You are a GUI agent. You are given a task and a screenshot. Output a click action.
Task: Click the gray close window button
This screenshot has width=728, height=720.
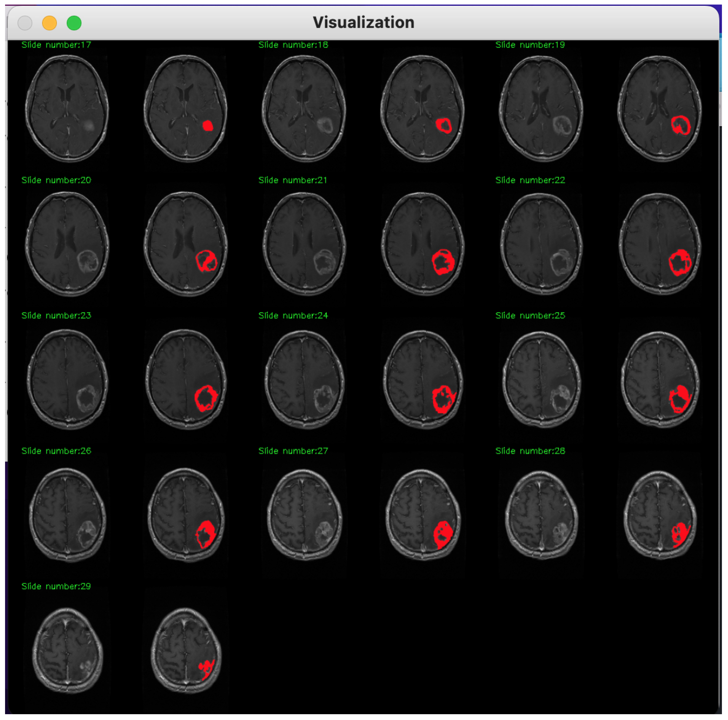point(25,23)
